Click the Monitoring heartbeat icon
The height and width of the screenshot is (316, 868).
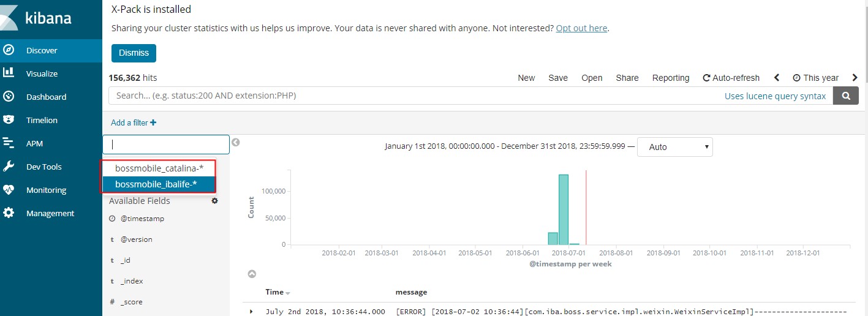(9, 190)
